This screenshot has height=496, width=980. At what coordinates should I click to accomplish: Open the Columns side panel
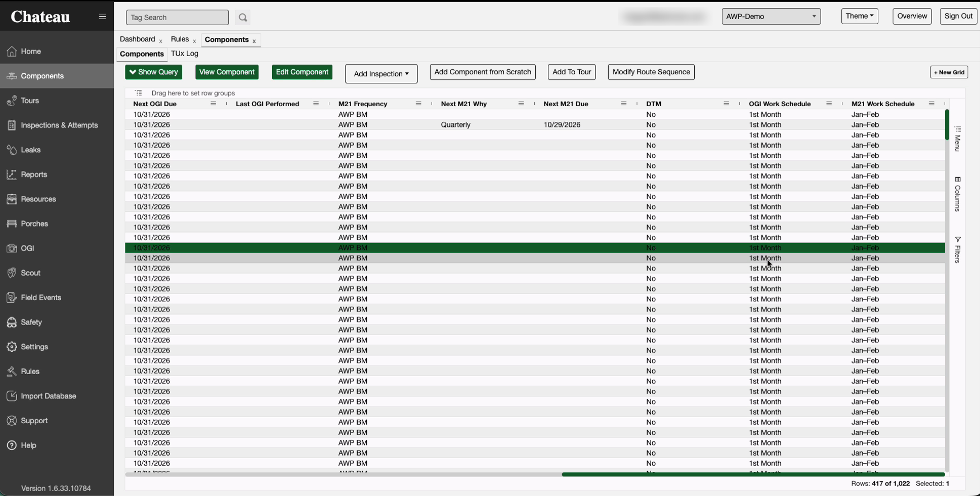(x=957, y=194)
